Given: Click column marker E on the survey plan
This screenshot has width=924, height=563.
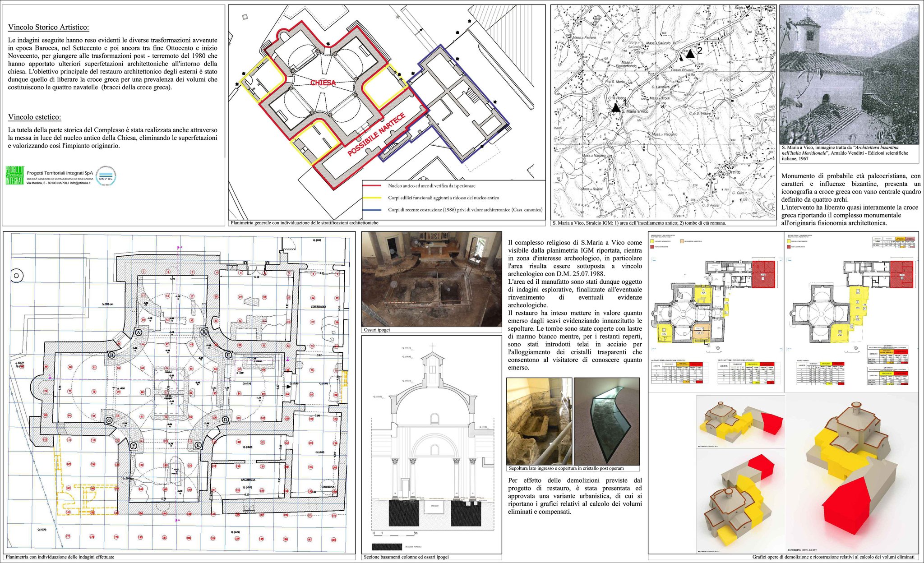Looking at the screenshot, I should tap(198, 445).
